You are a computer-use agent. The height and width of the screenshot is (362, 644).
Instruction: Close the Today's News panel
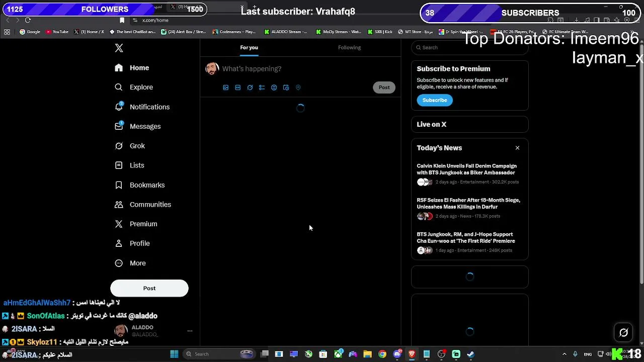tap(517, 148)
